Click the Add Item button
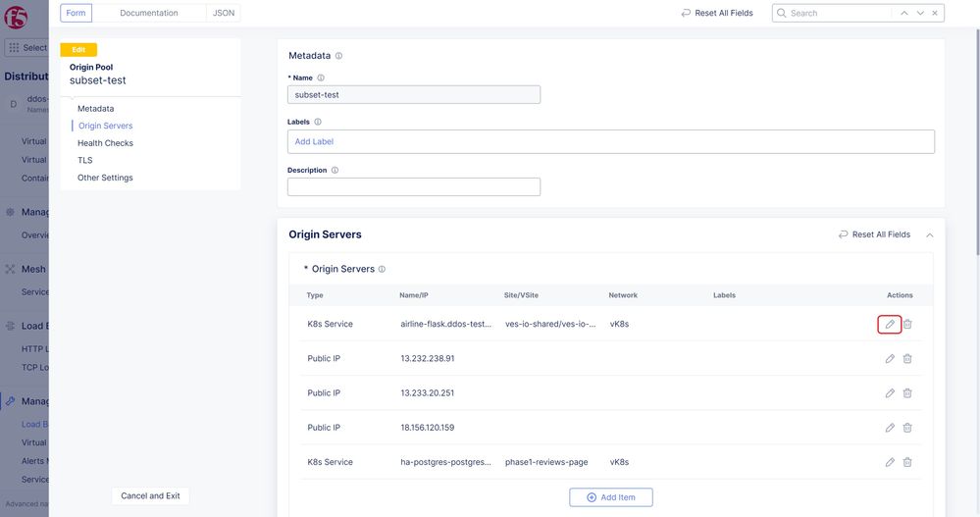 click(610, 497)
